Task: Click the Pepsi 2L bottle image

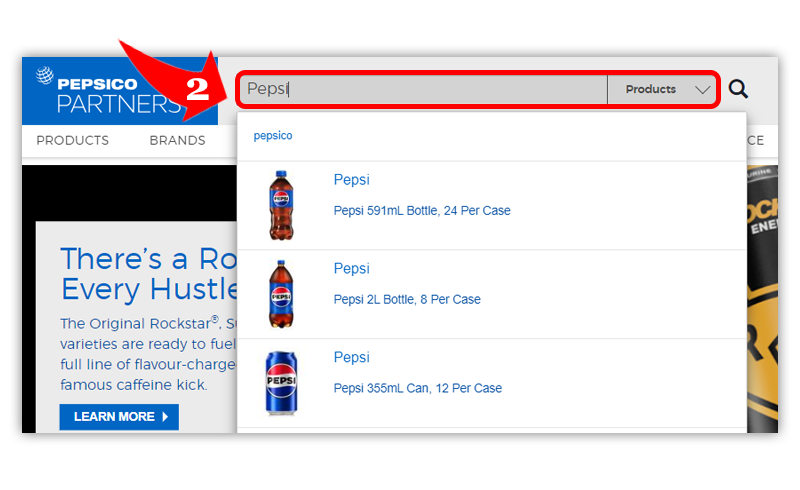Action: pos(282,294)
